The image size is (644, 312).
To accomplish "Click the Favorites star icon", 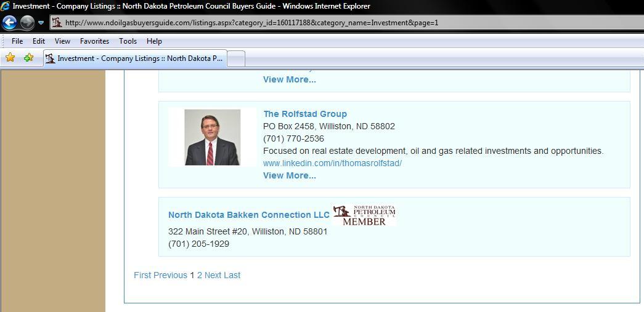I will (10, 58).
